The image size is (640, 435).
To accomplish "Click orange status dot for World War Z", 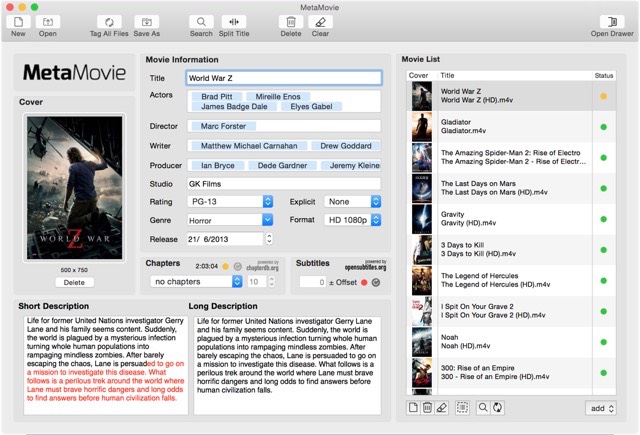I will 604,96.
